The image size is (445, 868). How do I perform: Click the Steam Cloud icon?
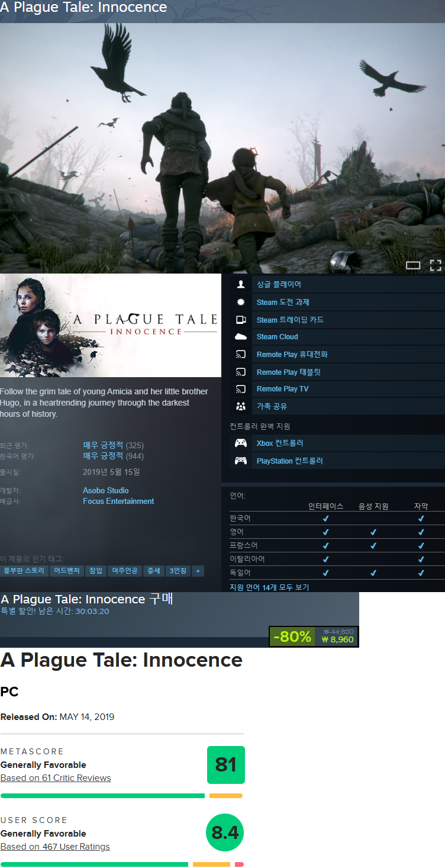tap(241, 337)
